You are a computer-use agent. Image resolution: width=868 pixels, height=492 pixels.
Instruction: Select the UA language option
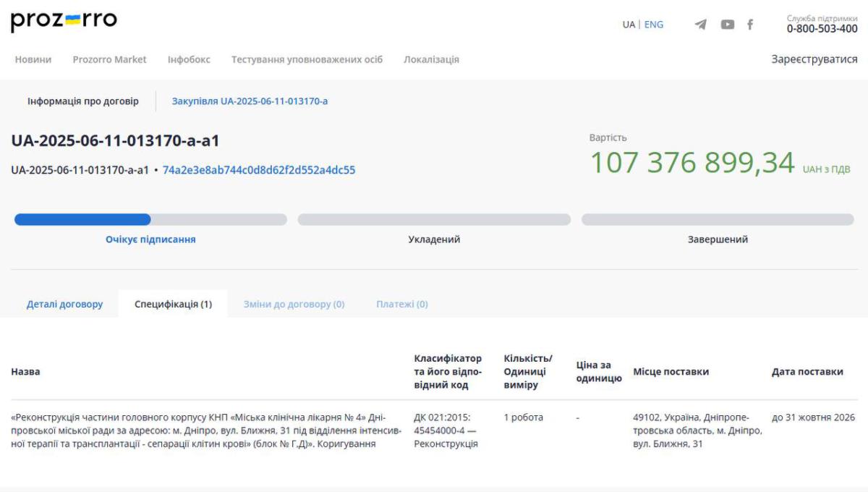(629, 25)
